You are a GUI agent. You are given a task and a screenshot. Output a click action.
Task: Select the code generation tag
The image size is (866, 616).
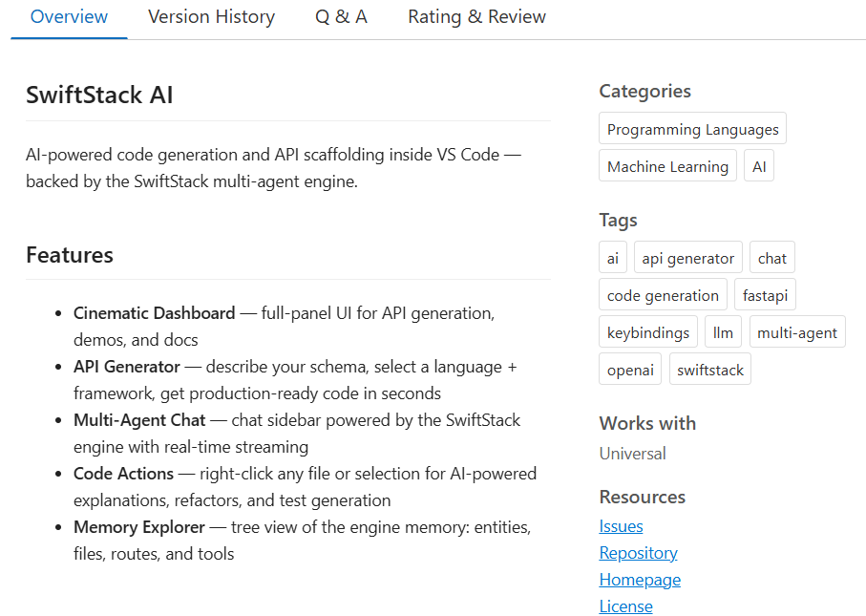point(663,294)
